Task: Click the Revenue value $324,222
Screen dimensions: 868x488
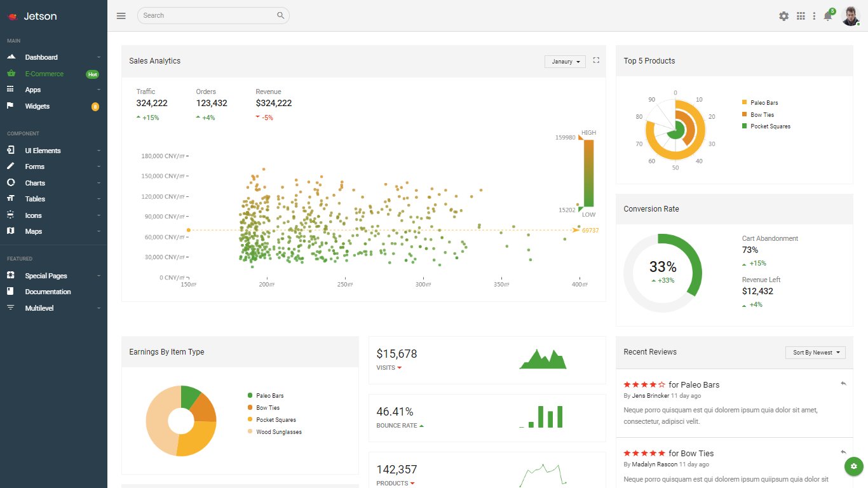Action: pos(274,103)
